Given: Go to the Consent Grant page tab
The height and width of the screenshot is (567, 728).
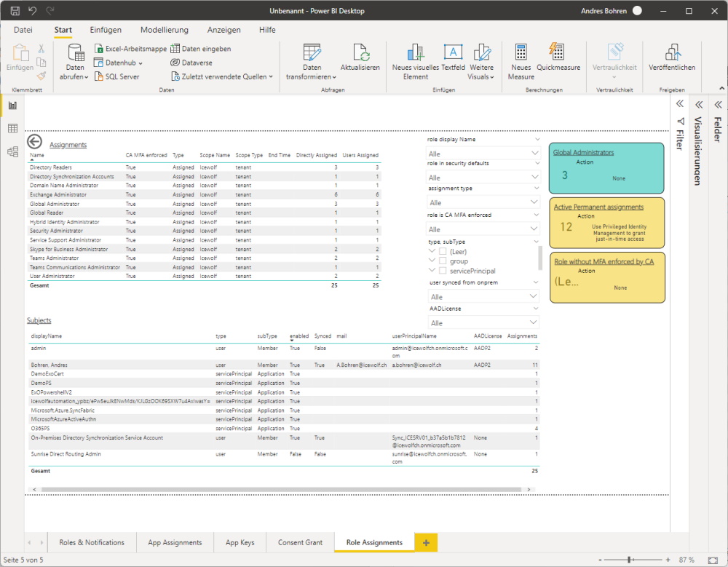Looking at the screenshot, I should click(301, 542).
